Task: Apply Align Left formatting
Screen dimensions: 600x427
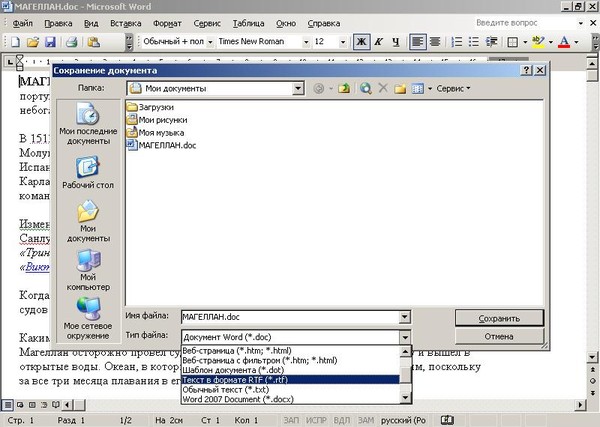Action: pyautogui.click(x=417, y=42)
